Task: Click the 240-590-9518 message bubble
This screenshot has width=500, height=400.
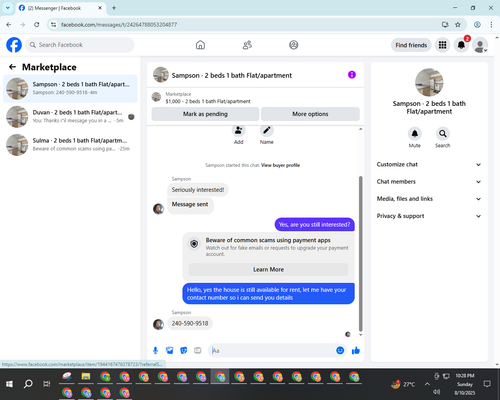Action: coord(190,323)
